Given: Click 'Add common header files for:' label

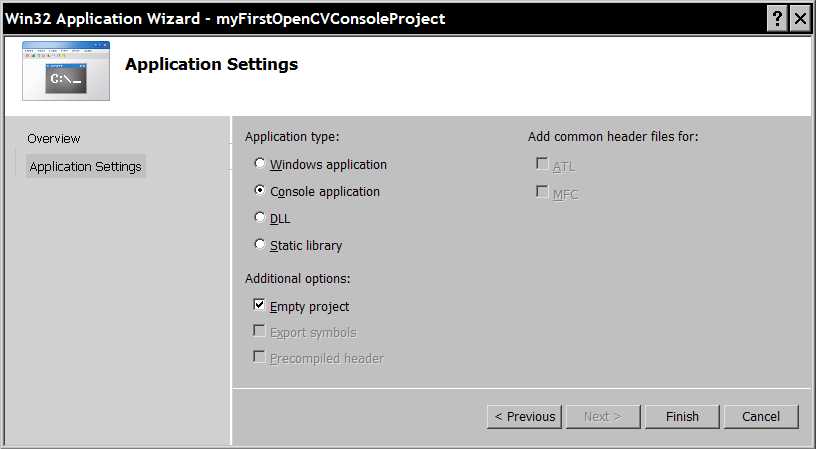Looking at the screenshot, I should pyautogui.click(x=613, y=137).
